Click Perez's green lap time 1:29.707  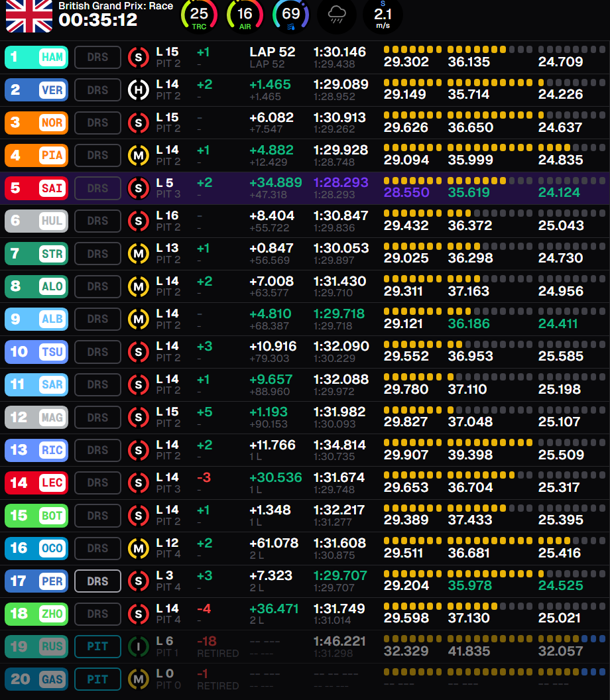point(340,575)
